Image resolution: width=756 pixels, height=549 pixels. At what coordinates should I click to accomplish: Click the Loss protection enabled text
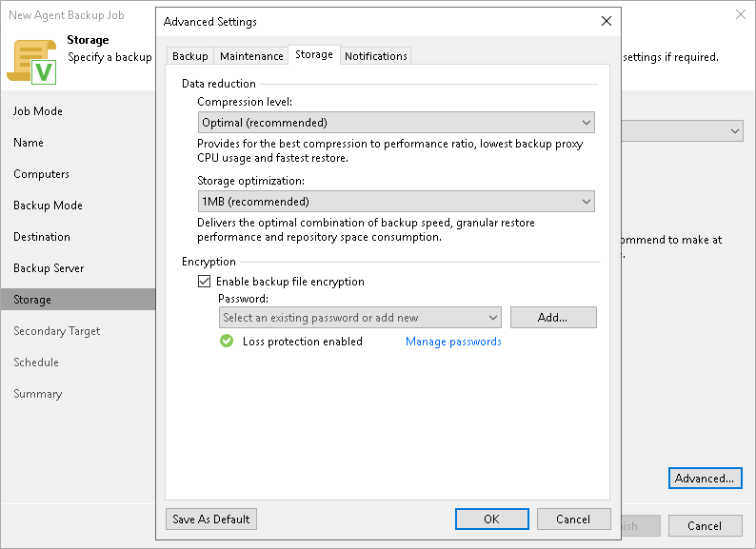click(302, 342)
